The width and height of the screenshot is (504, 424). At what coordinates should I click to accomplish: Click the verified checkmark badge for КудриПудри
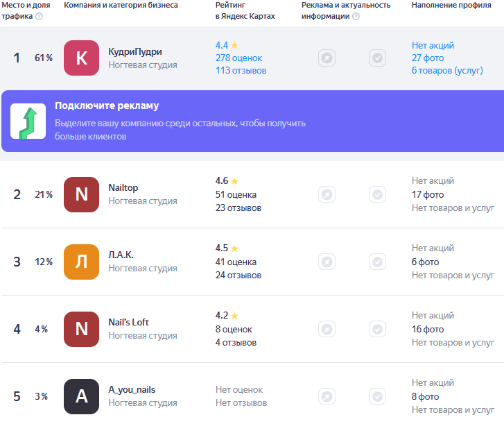[x=377, y=58]
